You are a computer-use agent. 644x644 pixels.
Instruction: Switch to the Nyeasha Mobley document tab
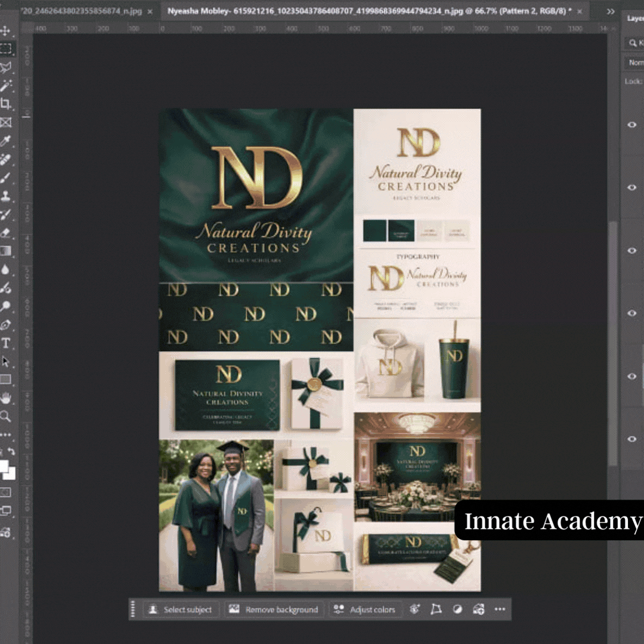366,11
